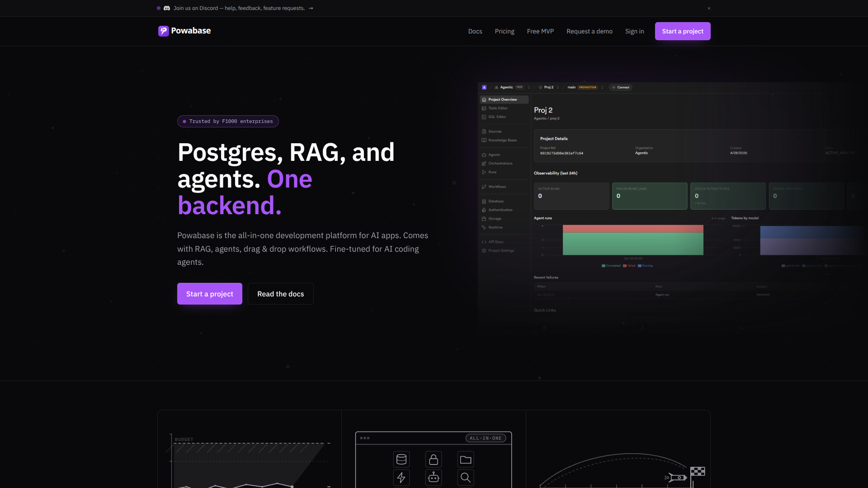
Task: Click the Orchestrations sidebar icon
Action: (x=484, y=164)
